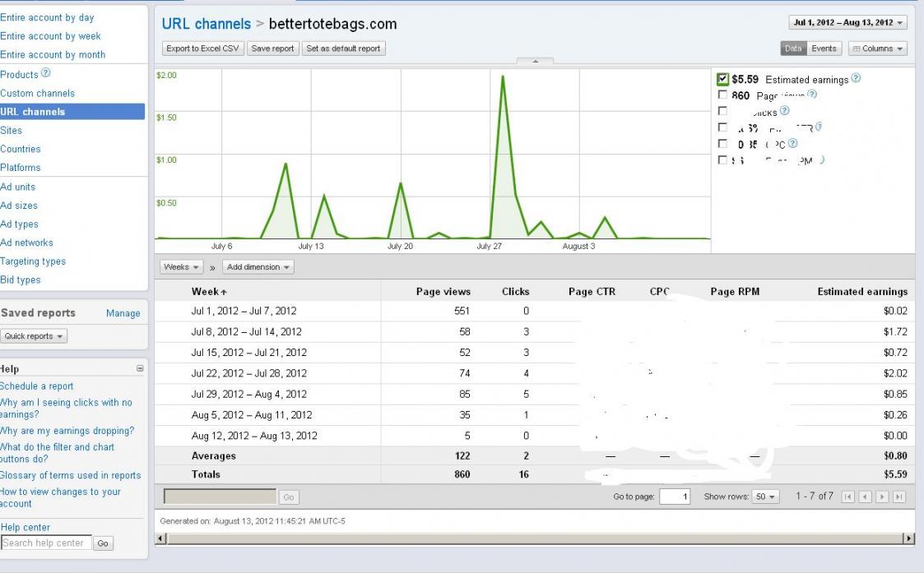Image resolution: width=924 pixels, height=573 pixels.
Task: Open the Add dimension dropdown
Action: [258, 267]
